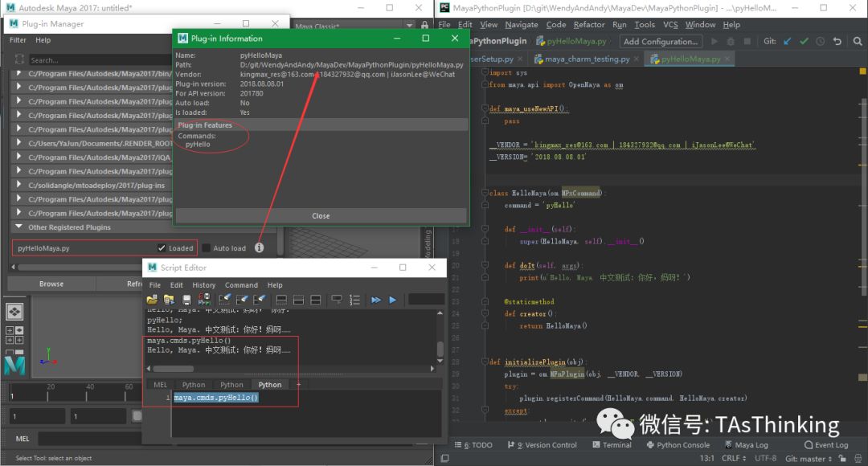This screenshot has width=868, height=466.
Task: Click Git Update Project blue arrow icon
Action: [x=787, y=42]
